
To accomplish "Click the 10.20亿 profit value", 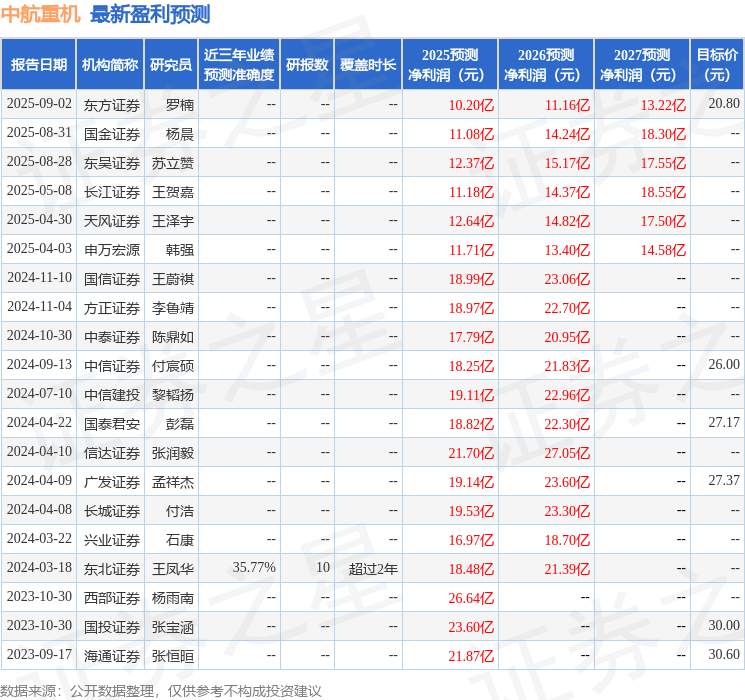I will click(471, 105).
